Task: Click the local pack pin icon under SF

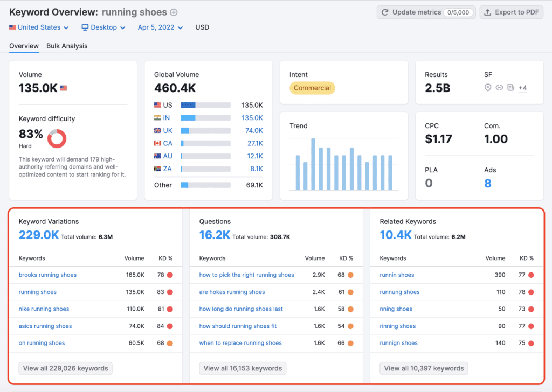Action: [488, 88]
